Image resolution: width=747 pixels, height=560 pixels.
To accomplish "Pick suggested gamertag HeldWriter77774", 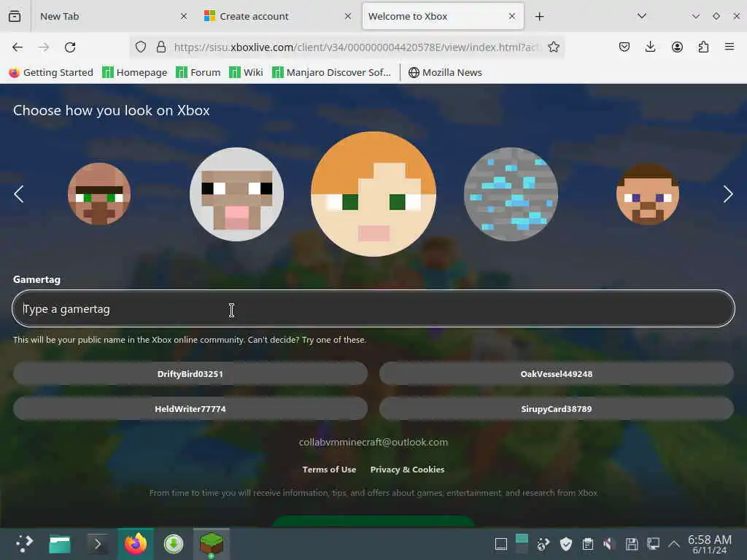I will tap(190, 408).
